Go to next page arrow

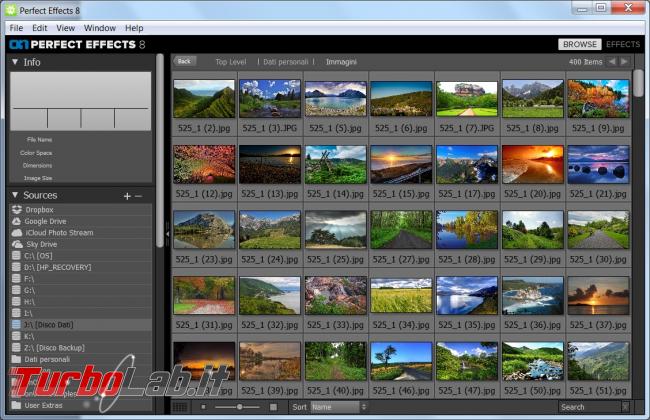click(624, 62)
